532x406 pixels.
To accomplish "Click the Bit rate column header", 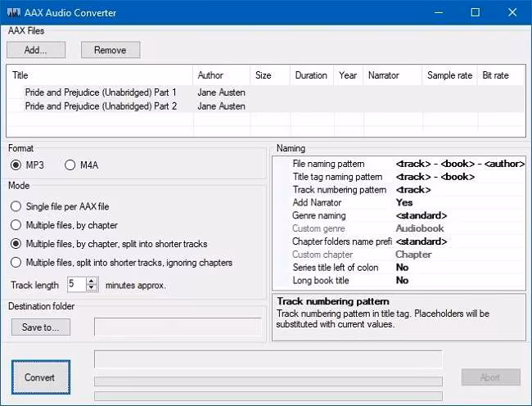I will 501,75.
